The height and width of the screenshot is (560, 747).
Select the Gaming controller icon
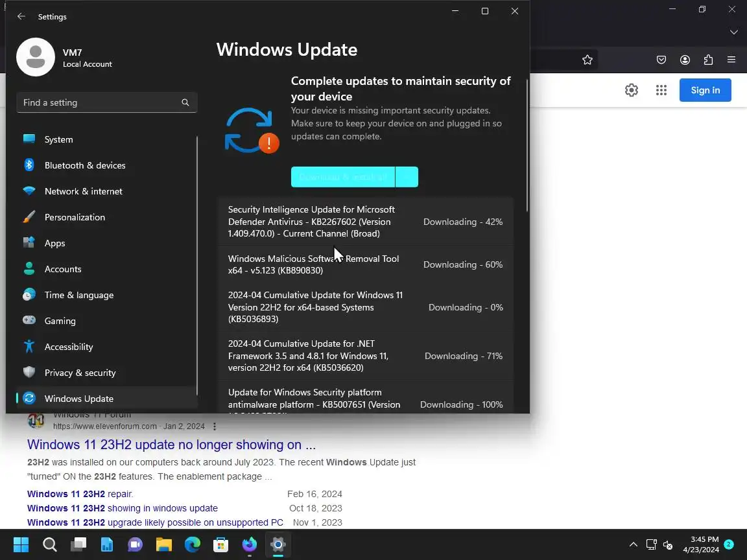pyautogui.click(x=29, y=320)
